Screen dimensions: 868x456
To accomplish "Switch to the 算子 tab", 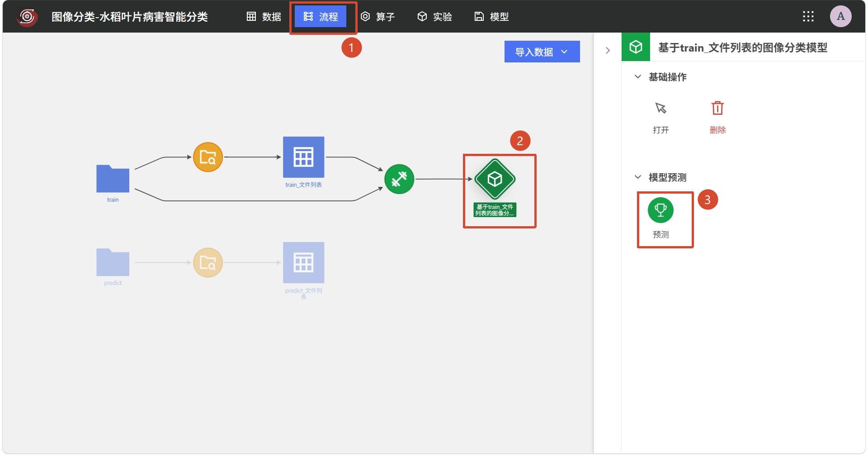I will [378, 17].
